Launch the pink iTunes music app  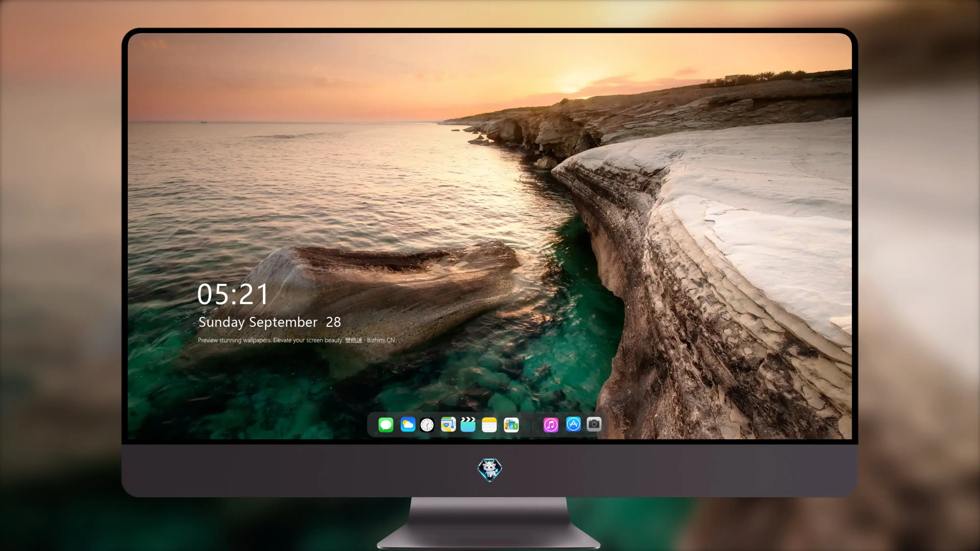click(551, 425)
